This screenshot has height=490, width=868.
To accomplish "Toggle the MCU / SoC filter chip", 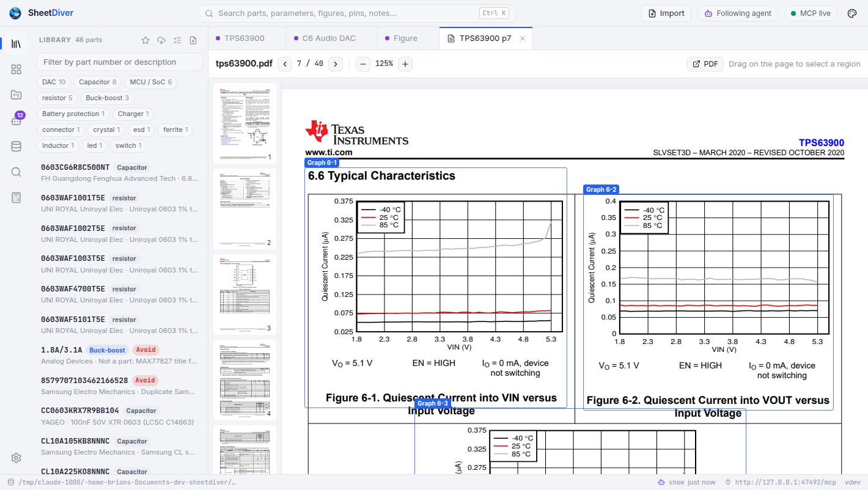I will (x=150, y=82).
